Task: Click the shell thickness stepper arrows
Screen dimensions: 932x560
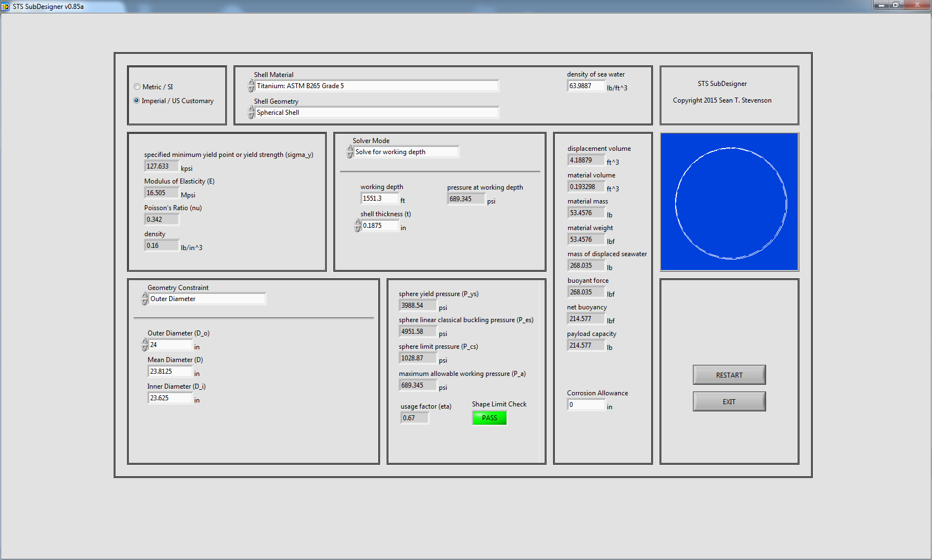Action: (358, 226)
